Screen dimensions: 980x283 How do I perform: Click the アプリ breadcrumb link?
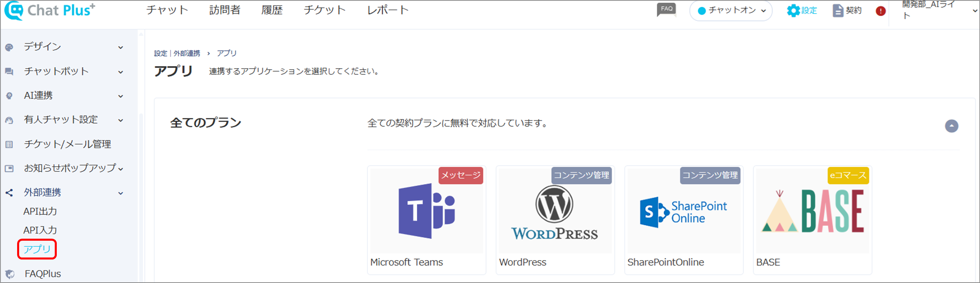pos(226,53)
